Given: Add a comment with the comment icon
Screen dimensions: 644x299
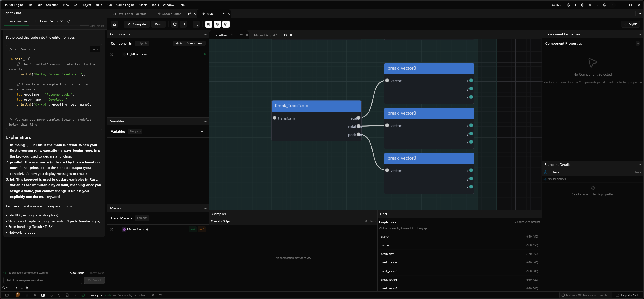Looking at the screenshot, I should click(x=183, y=24).
